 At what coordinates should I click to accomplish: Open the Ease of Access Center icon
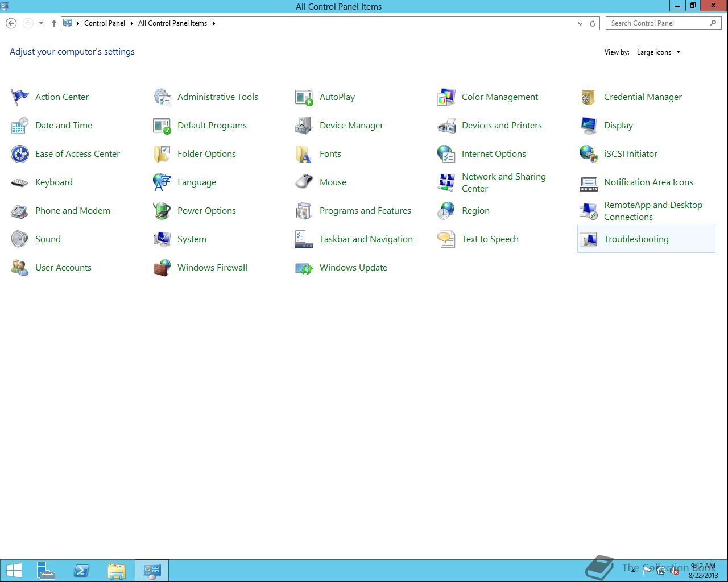[x=20, y=154]
